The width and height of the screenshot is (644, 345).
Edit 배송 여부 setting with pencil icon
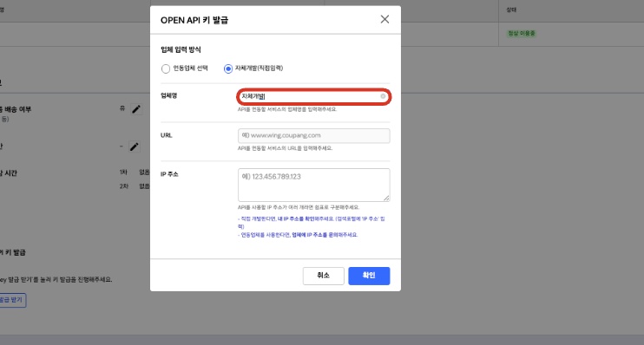click(x=136, y=109)
